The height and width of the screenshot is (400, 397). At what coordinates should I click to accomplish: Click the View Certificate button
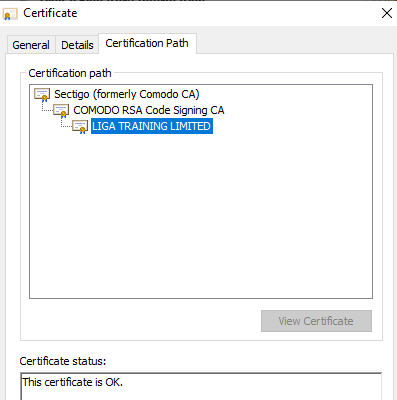coord(316,321)
